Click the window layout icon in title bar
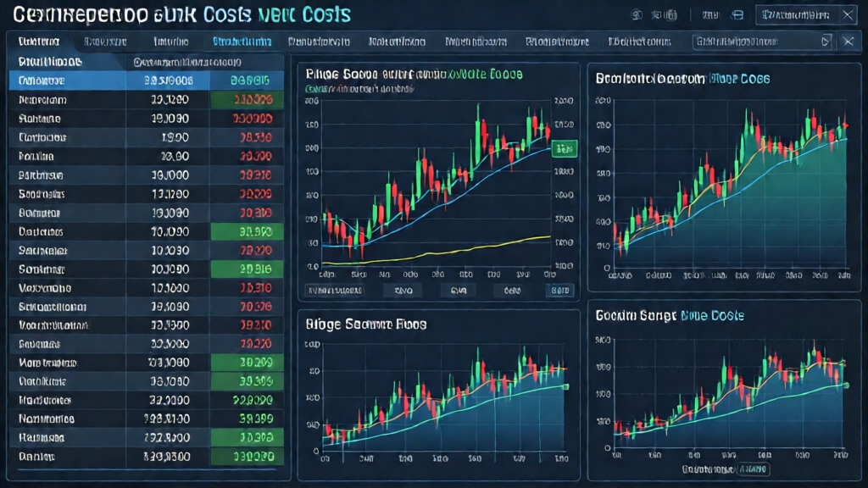The width and height of the screenshot is (868, 488). pyautogui.click(x=737, y=15)
